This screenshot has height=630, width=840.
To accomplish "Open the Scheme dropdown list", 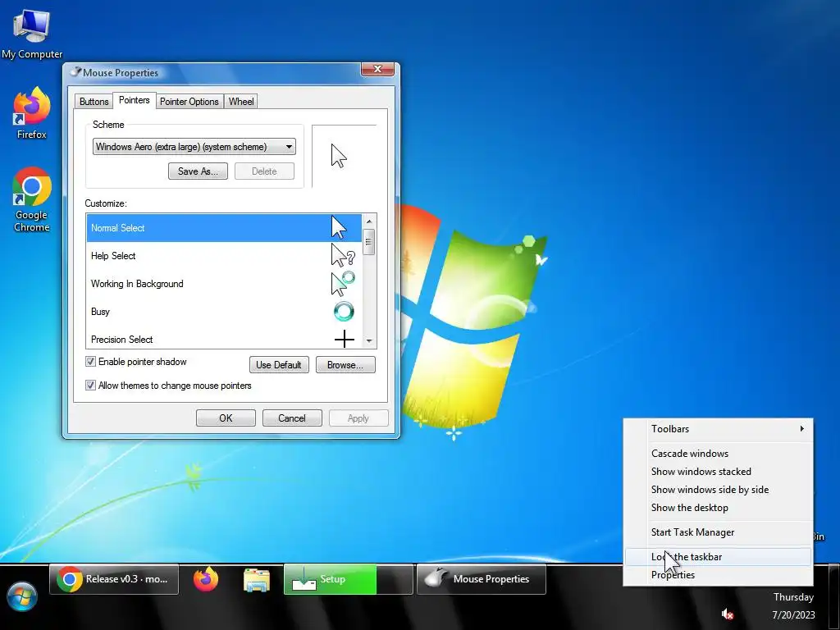I will [194, 147].
